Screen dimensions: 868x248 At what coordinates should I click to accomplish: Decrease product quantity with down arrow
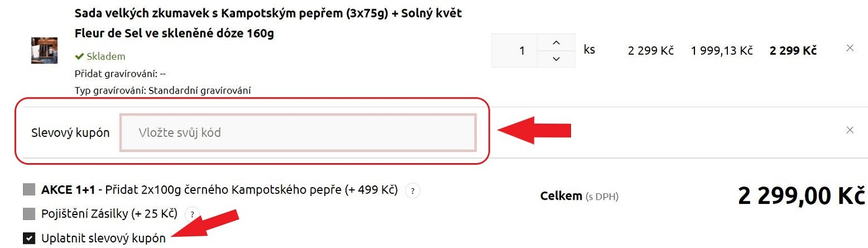pyautogui.click(x=556, y=58)
